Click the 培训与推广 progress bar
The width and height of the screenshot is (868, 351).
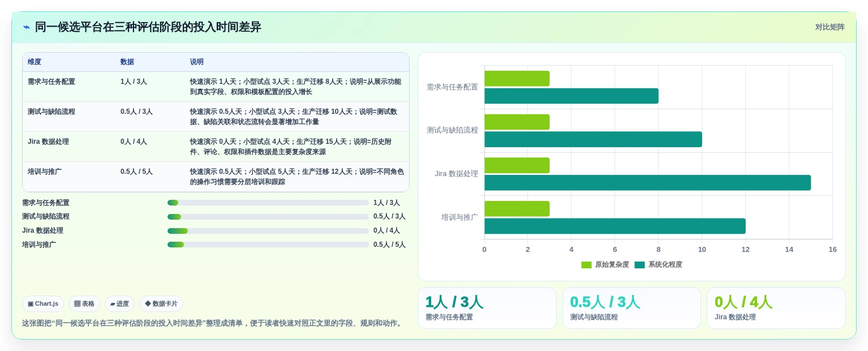[268, 245]
